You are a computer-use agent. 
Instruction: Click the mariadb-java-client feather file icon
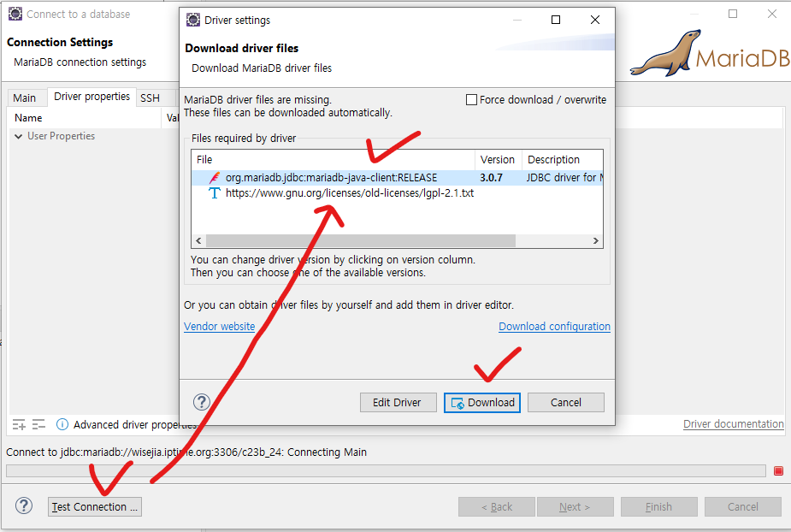(215, 178)
